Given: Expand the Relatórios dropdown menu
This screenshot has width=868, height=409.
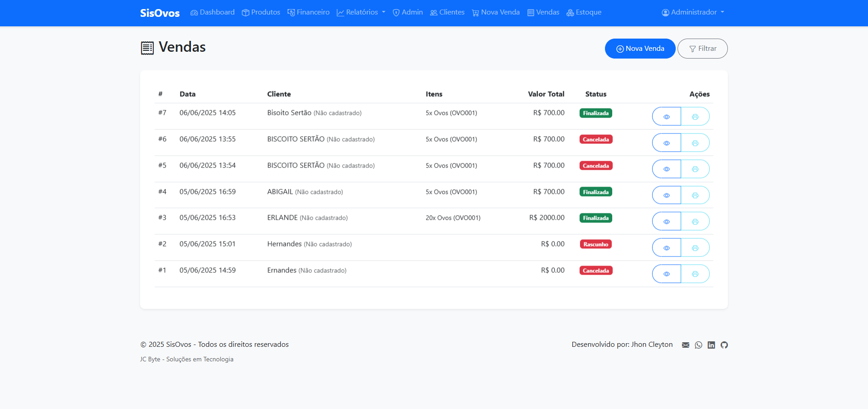Looking at the screenshot, I should pos(361,12).
